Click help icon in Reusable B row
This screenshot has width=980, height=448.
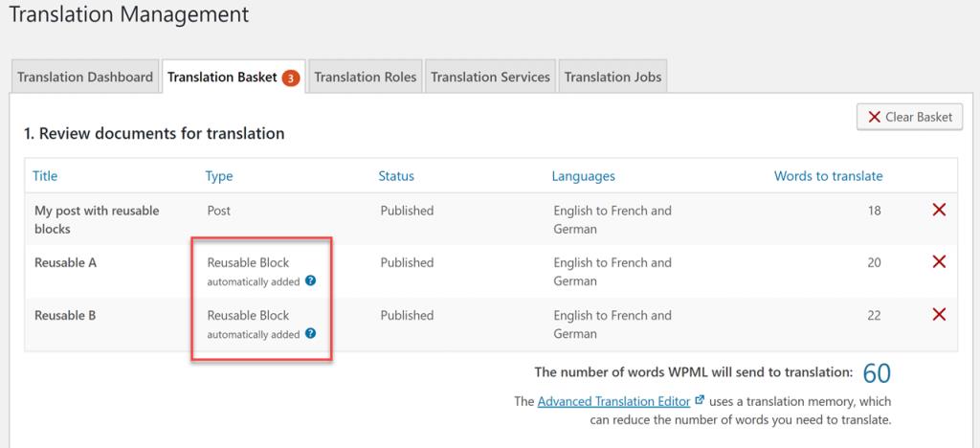(311, 334)
